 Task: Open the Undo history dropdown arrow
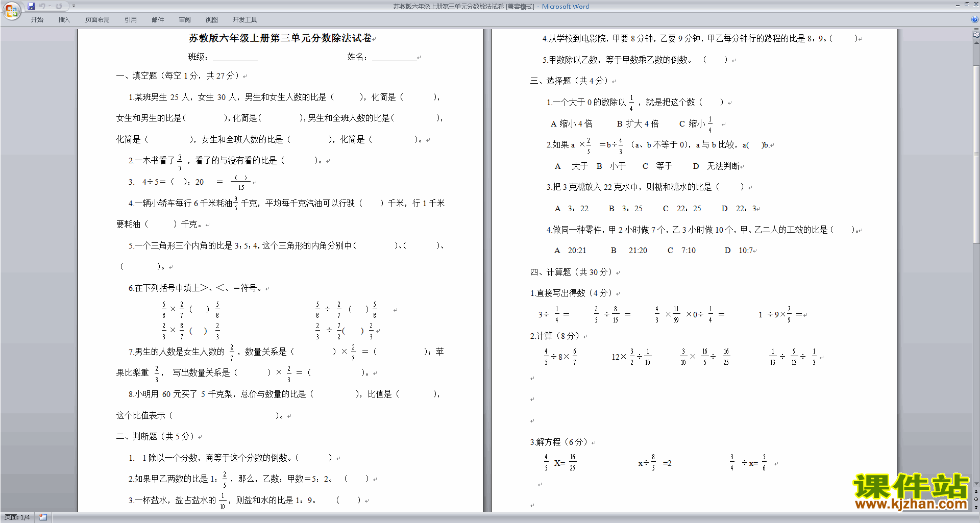[x=50, y=6]
